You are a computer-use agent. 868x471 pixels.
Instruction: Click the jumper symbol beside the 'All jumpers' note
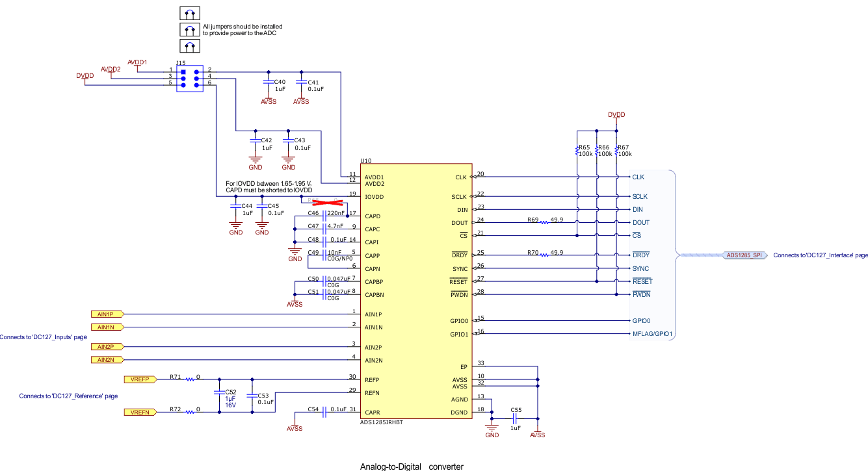pos(189,29)
